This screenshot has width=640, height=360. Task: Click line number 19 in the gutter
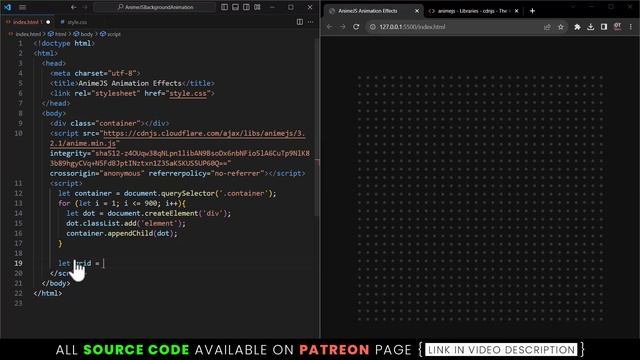tap(18, 263)
